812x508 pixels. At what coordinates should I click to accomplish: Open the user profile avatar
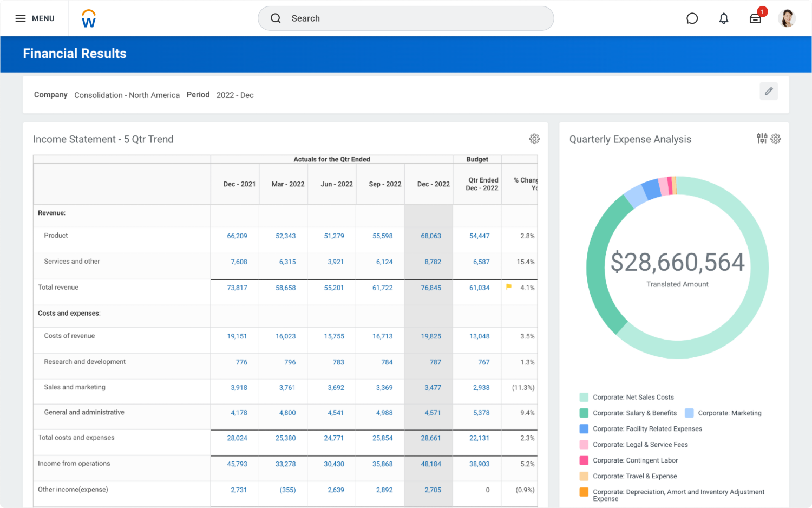787,18
